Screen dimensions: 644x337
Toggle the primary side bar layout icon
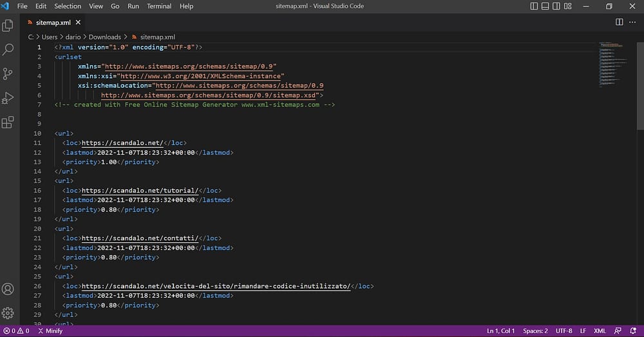click(x=534, y=6)
